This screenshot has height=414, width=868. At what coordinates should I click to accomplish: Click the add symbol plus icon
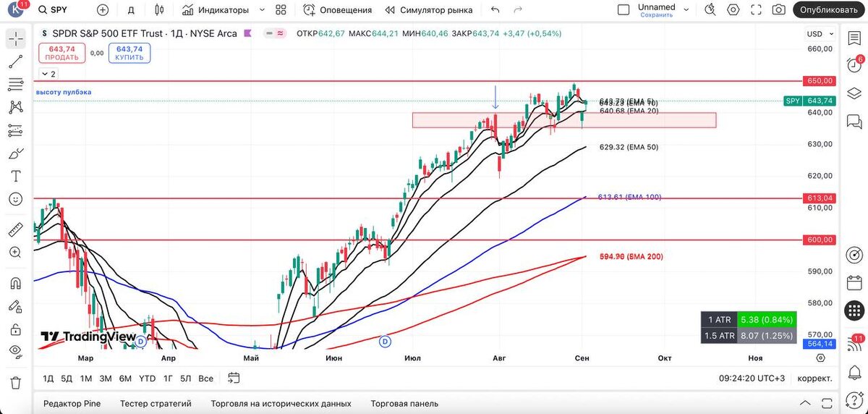103,10
